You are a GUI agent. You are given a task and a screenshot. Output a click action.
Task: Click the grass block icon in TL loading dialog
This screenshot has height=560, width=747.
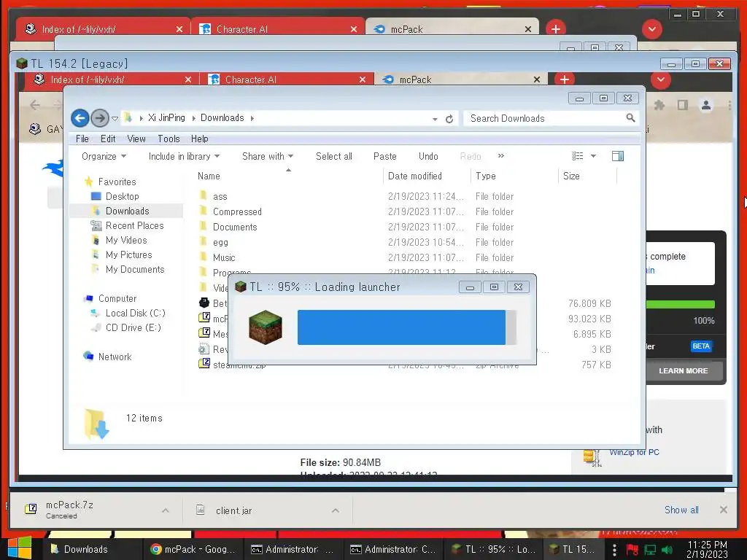266,327
